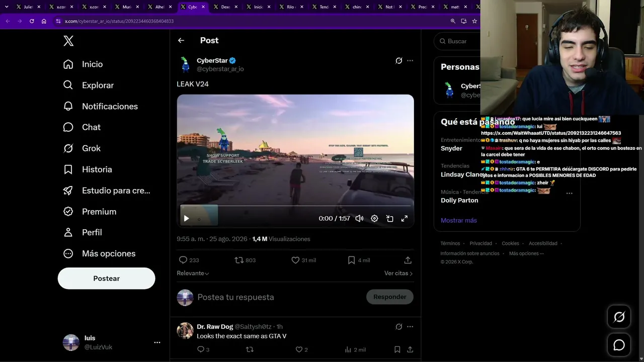Click the browser address bar URL
Image resolution: width=644 pixels, height=362 pixels.
coord(119,21)
